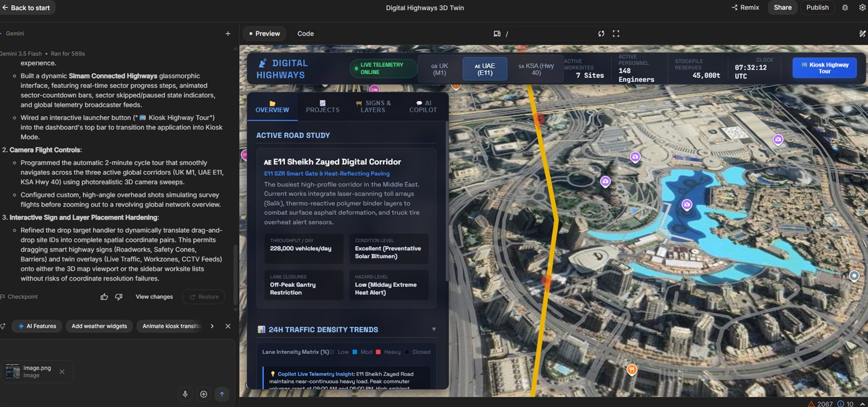Click the warnings count 2067 in status bar

point(820,404)
